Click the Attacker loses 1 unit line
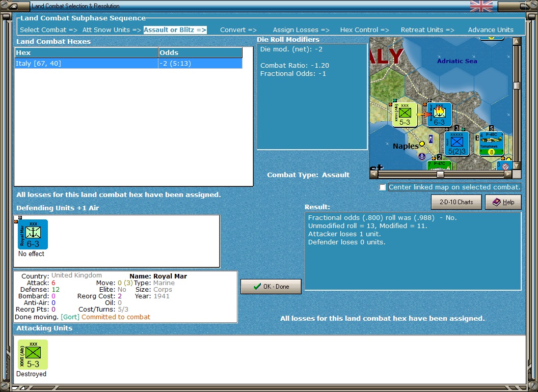 (344, 234)
